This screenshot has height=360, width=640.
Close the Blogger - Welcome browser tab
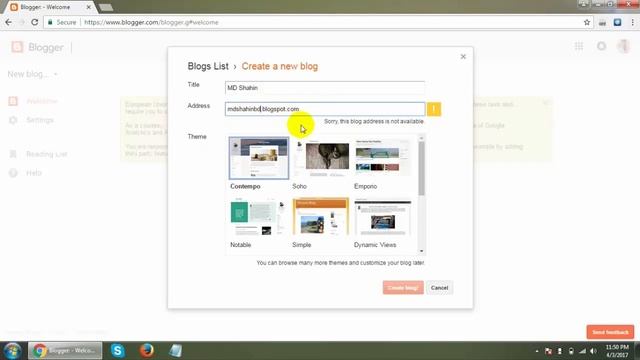tap(89, 7)
